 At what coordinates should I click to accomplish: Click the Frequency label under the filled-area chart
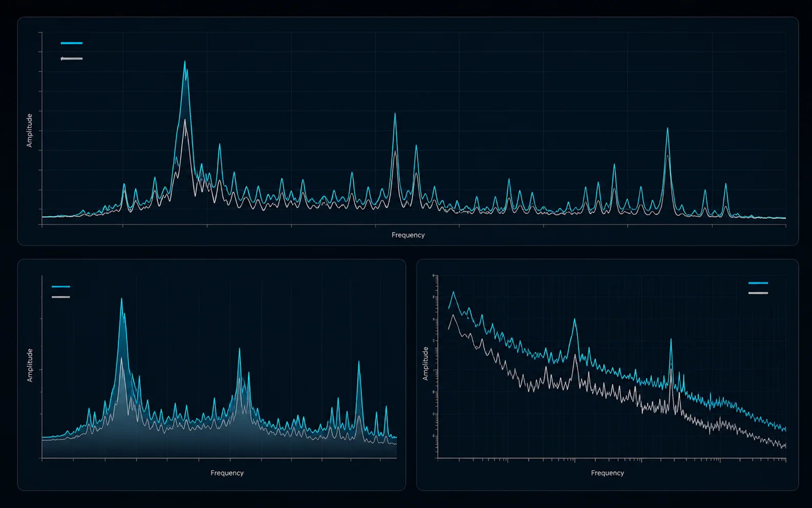pos(227,473)
